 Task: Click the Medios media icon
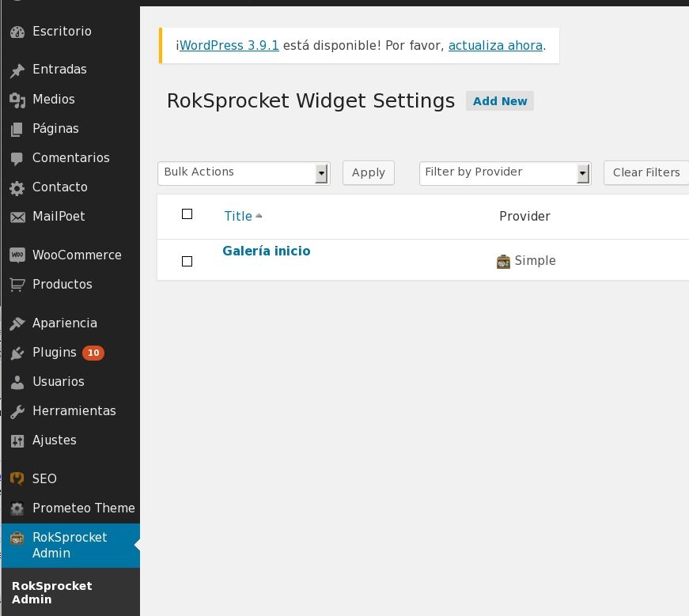coord(17,100)
